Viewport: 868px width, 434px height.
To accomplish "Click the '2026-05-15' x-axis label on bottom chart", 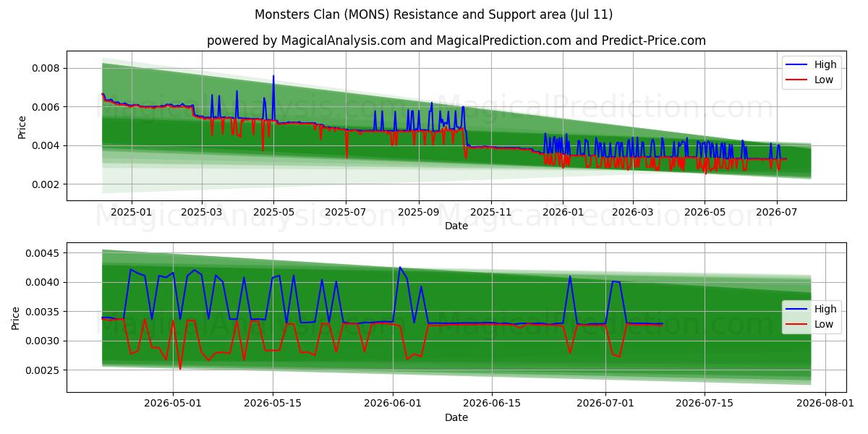I will [x=273, y=404].
